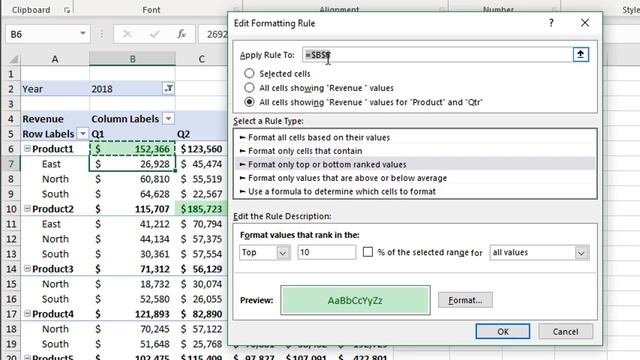The image size is (640, 360).
Task: Choose 'Format only cells that contain' rule
Action: (415, 151)
